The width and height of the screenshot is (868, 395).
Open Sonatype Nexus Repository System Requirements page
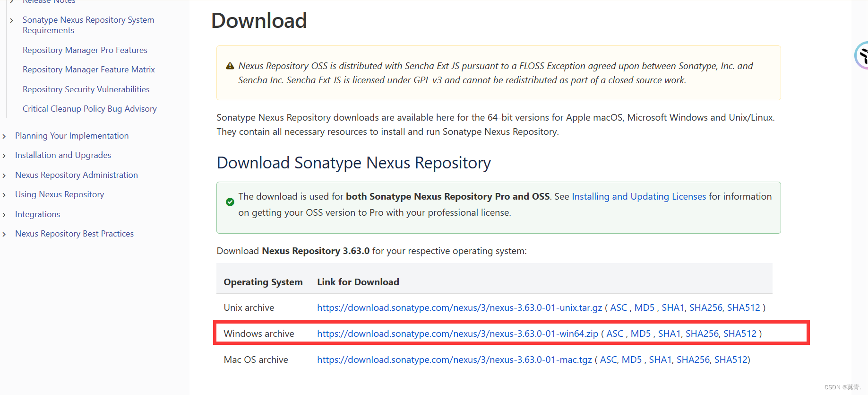pos(88,25)
